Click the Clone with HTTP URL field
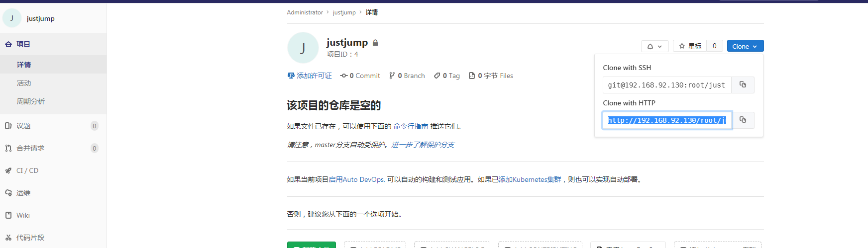The height and width of the screenshot is (248, 868). tap(667, 120)
